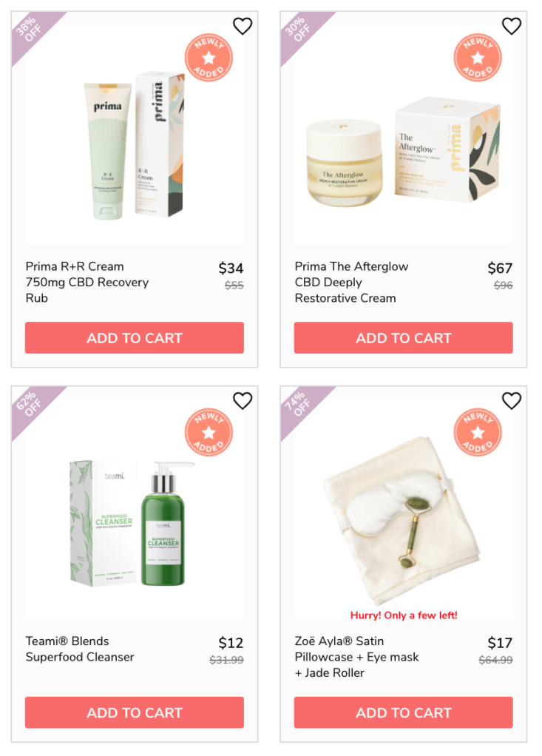Image resolution: width=542 pixels, height=756 pixels.
Task: Add Prima The Afterglow cream to cart
Action: coord(403,338)
